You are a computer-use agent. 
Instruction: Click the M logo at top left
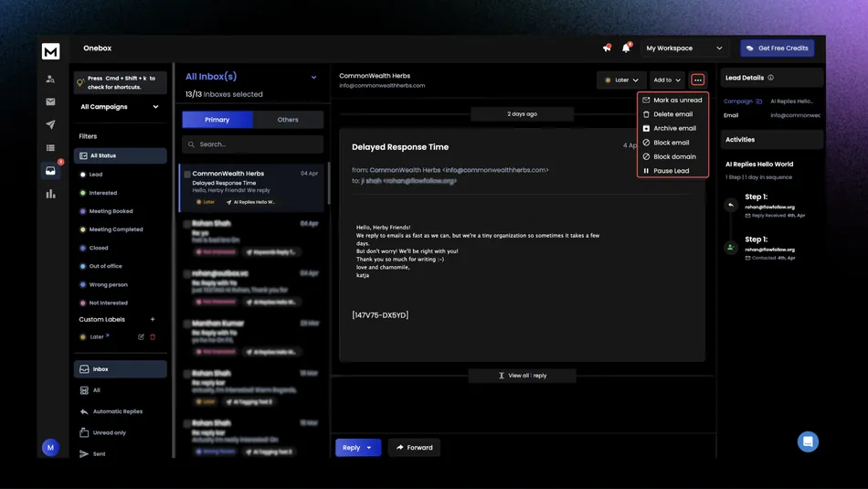(x=50, y=51)
